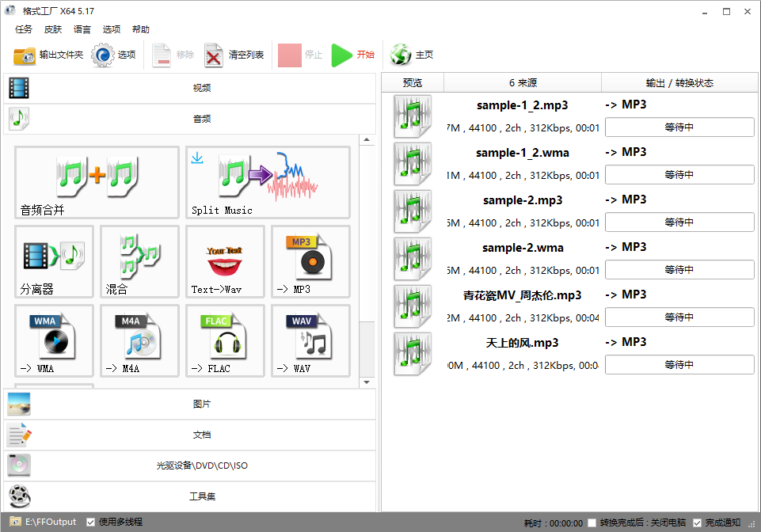Open the Split Music tool

tap(268, 182)
